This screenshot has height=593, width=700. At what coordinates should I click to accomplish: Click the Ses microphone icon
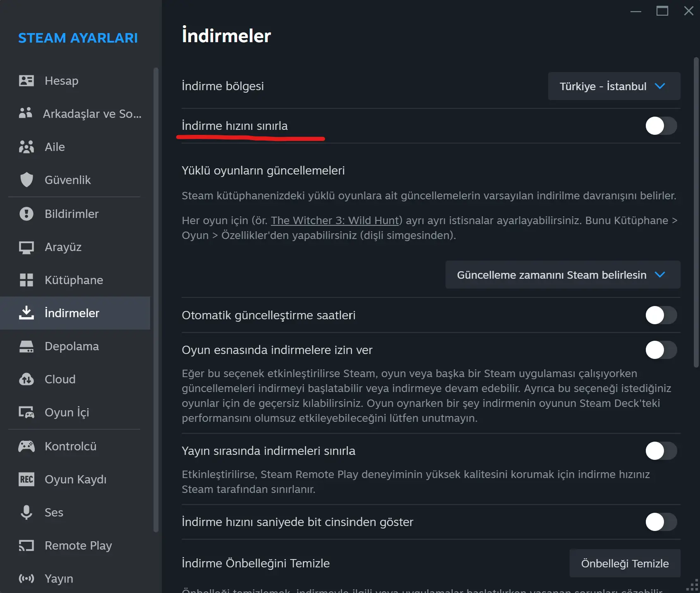click(x=26, y=512)
